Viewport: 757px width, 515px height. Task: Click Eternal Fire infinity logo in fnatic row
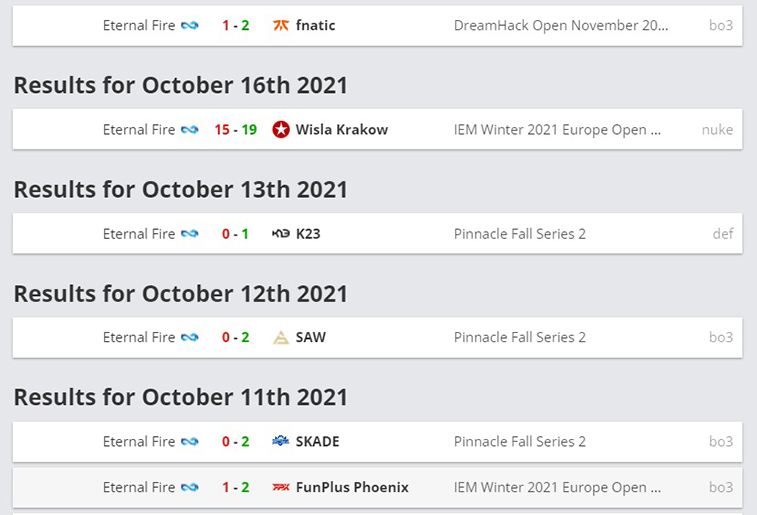pos(190,25)
